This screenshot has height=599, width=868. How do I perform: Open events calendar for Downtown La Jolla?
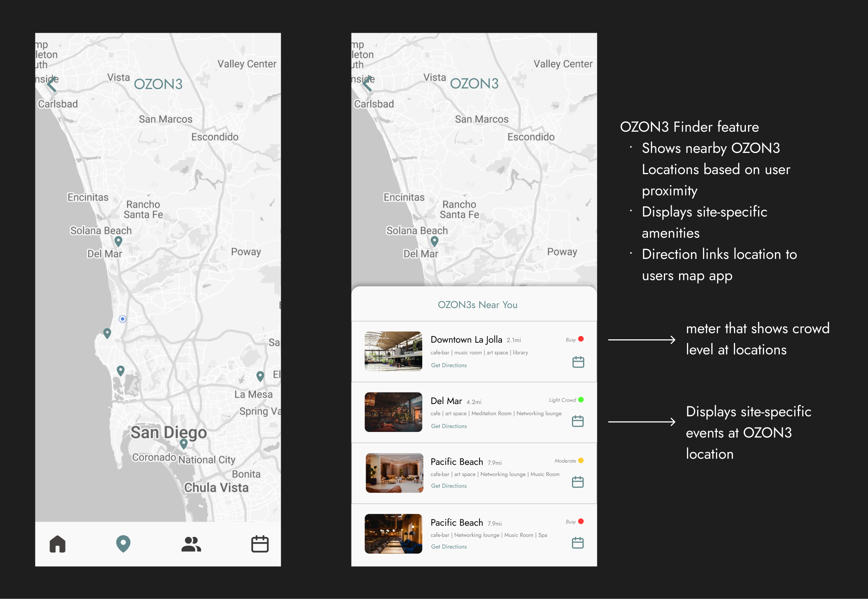pyautogui.click(x=578, y=362)
